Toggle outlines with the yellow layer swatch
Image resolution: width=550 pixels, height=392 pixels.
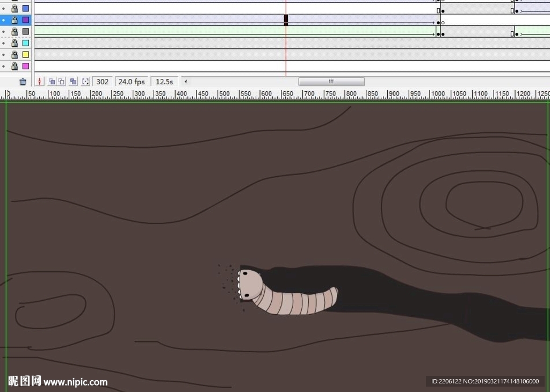pos(26,55)
